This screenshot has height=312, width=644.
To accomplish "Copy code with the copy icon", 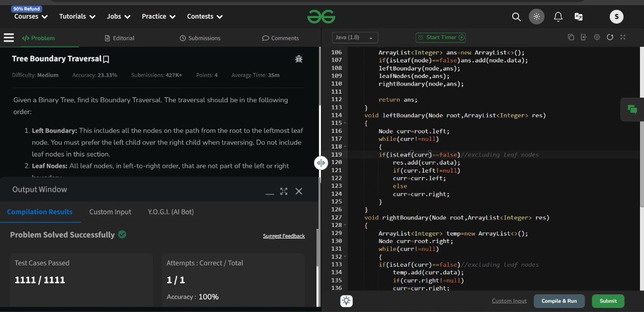I will [x=570, y=38].
